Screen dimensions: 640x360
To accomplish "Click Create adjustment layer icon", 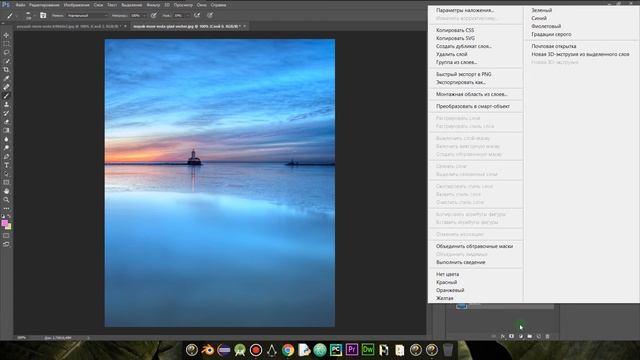I will (x=520, y=336).
